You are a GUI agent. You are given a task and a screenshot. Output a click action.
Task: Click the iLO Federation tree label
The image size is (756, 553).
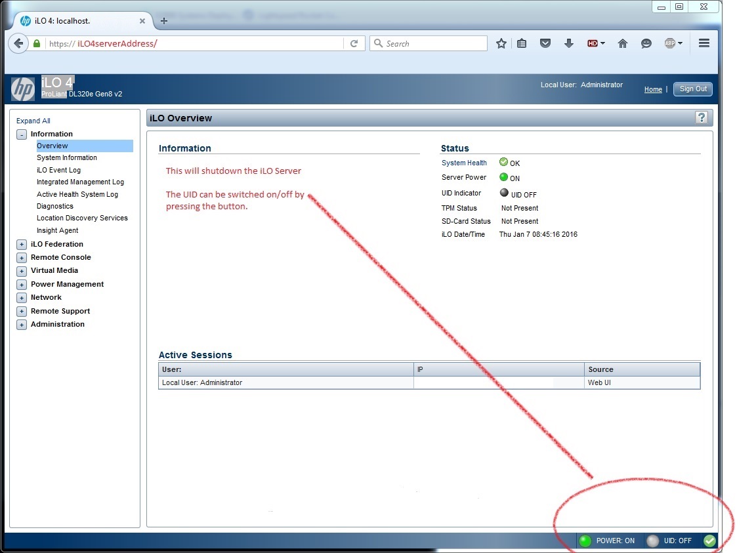coord(57,244)
